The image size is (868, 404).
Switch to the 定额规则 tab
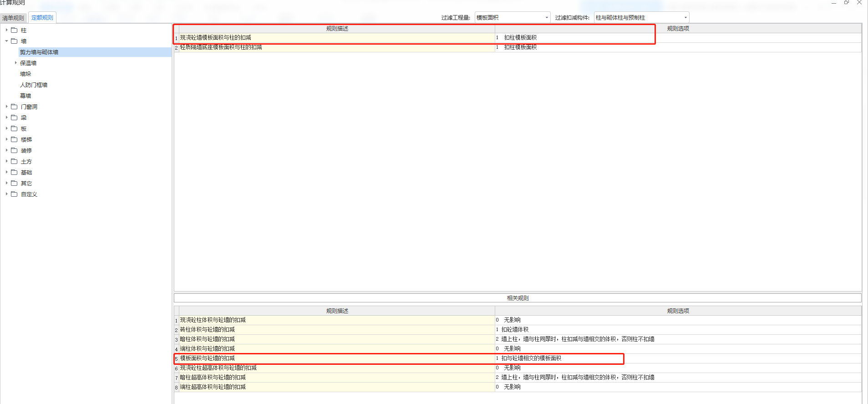42,18
